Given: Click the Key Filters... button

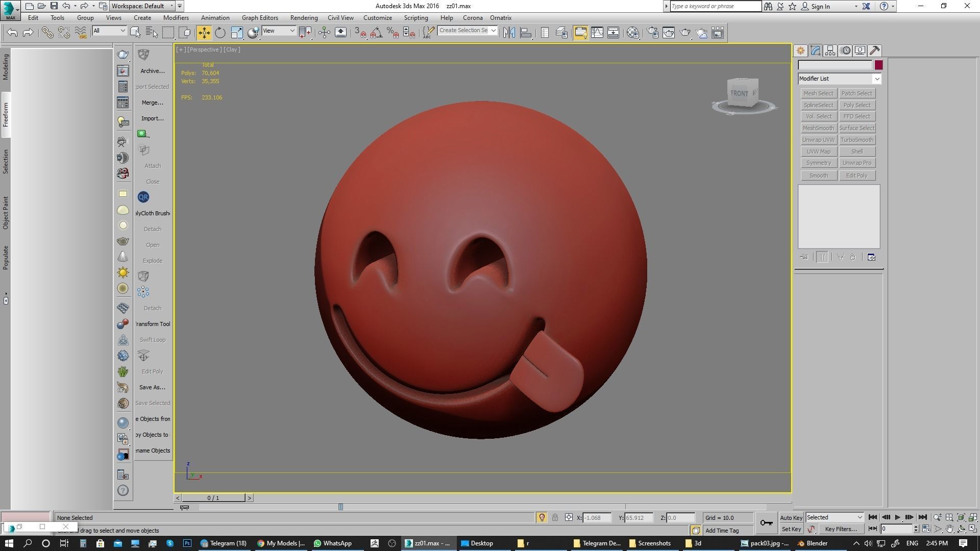Looking at the screenshot, I should click(x=841, y=529).
